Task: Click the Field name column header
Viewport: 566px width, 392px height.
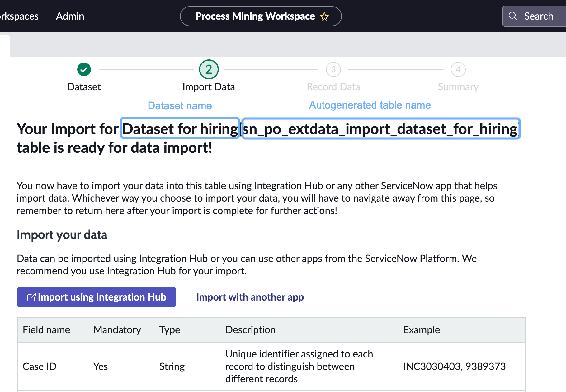Action: tap(46, 330)
